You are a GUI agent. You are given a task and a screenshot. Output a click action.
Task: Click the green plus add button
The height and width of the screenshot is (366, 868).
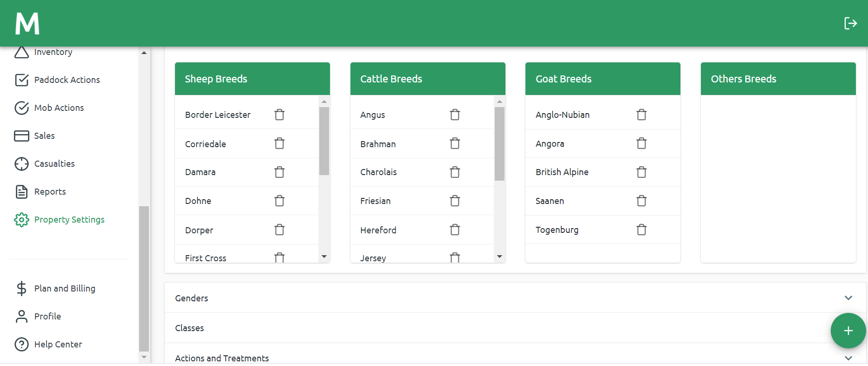tap(848, 331)
